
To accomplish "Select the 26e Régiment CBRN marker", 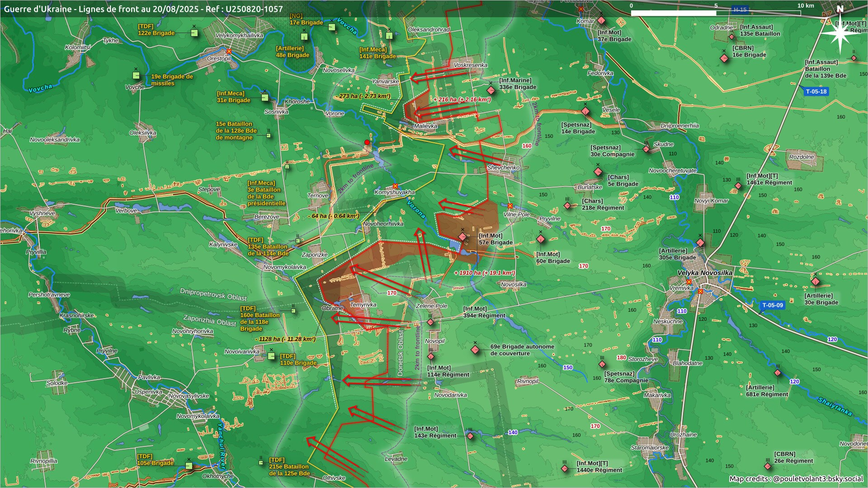I will click(768, 466).
